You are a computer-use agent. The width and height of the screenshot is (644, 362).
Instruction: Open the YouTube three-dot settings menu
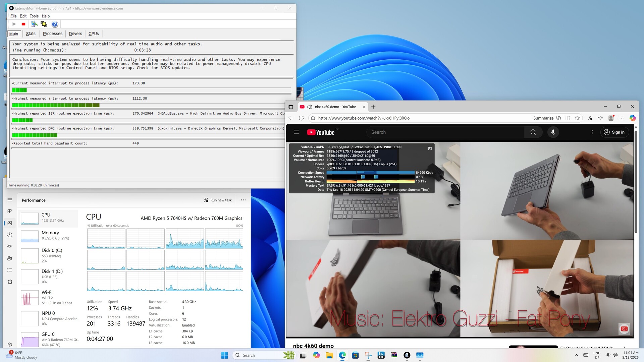(592, 132)
